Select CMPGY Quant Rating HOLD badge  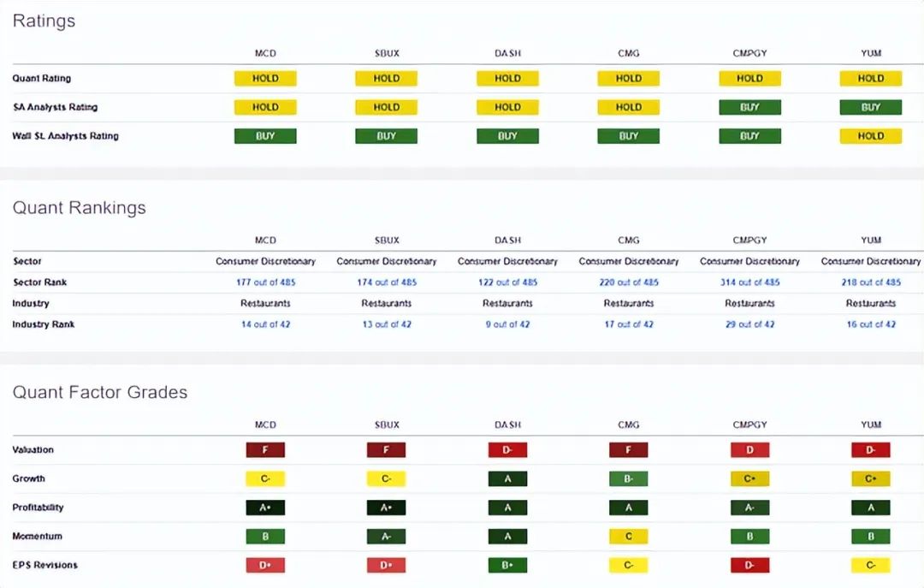click(749, 79)
